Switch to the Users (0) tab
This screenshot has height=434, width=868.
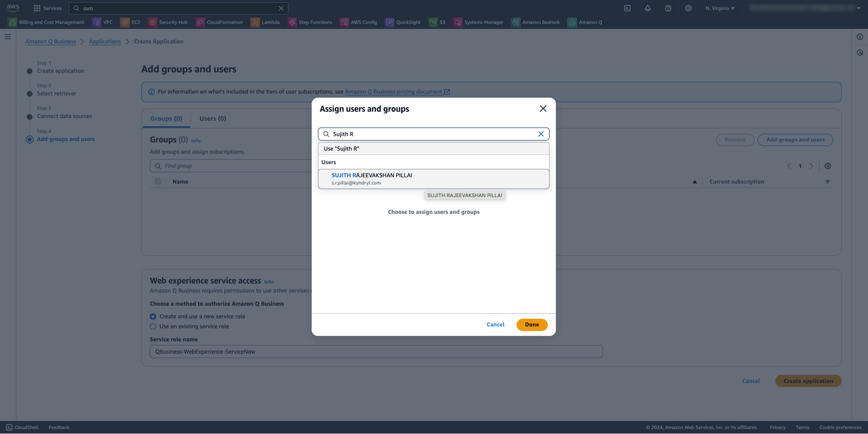click(x=212, y=118)
